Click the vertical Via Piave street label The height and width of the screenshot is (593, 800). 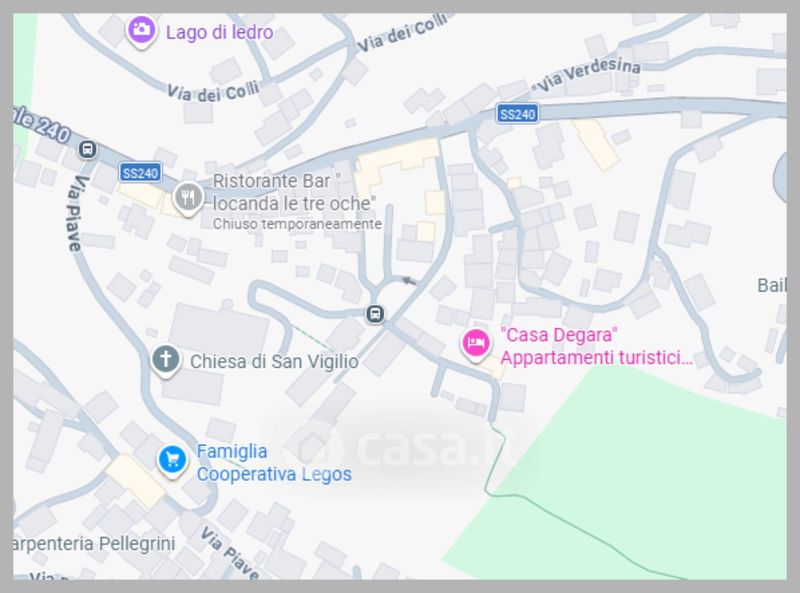click(x=78, y=213)
